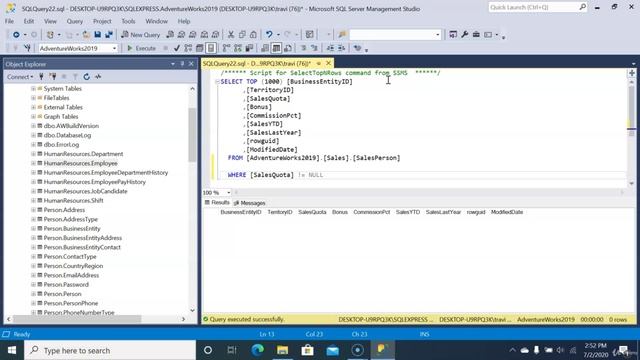Click the Open File folder icon
The image size is (640, 360).
86,35
